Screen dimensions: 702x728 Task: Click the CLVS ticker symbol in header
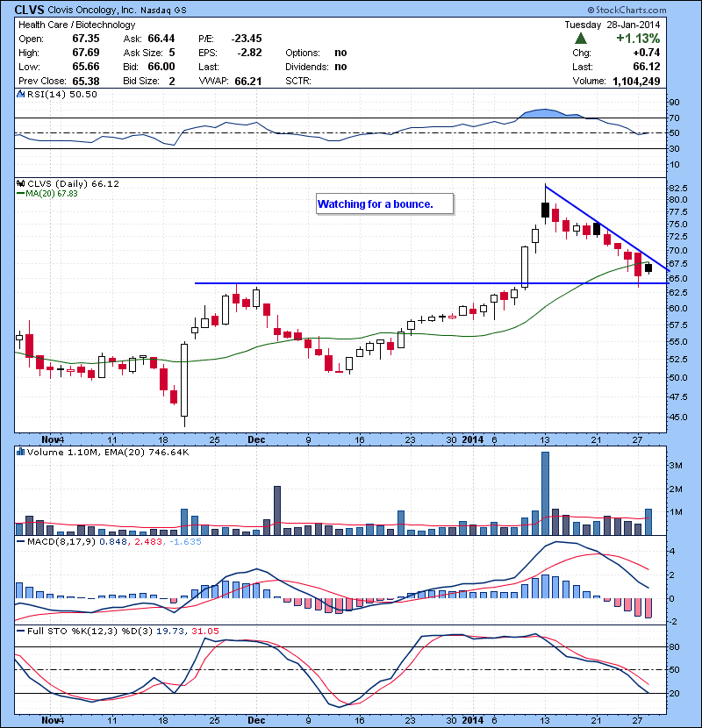pyautogui.click(x=29, y=10)
